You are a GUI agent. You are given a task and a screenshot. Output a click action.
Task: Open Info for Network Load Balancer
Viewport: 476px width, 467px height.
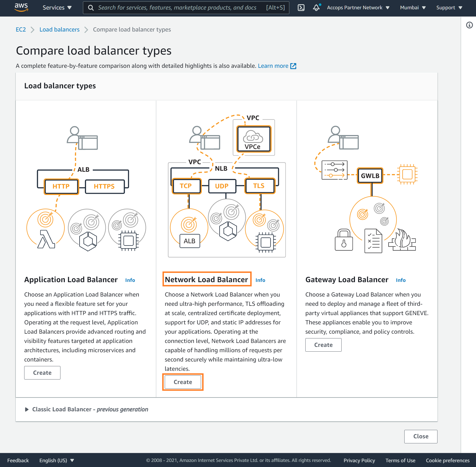[x=260, y=280]
